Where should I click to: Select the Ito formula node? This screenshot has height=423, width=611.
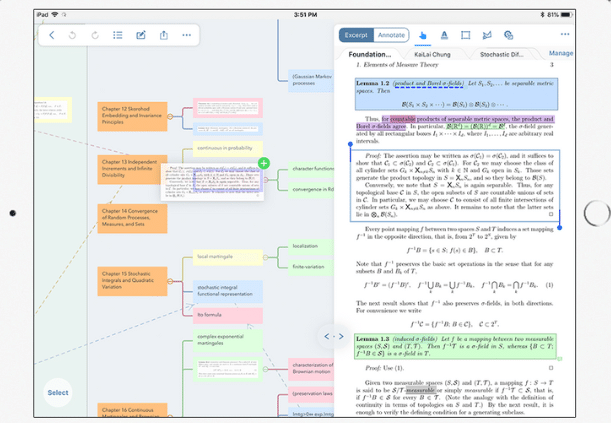click(x=228, y=315)
